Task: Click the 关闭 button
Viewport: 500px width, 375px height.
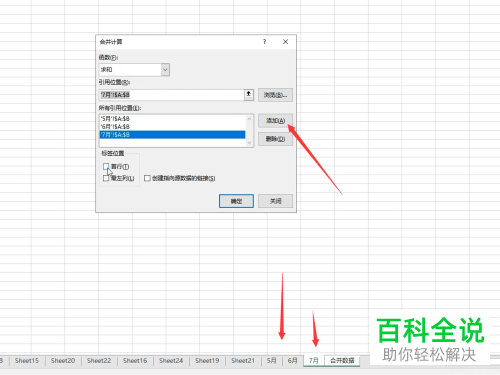Action: pyautogui.click(x=275, y=201)
